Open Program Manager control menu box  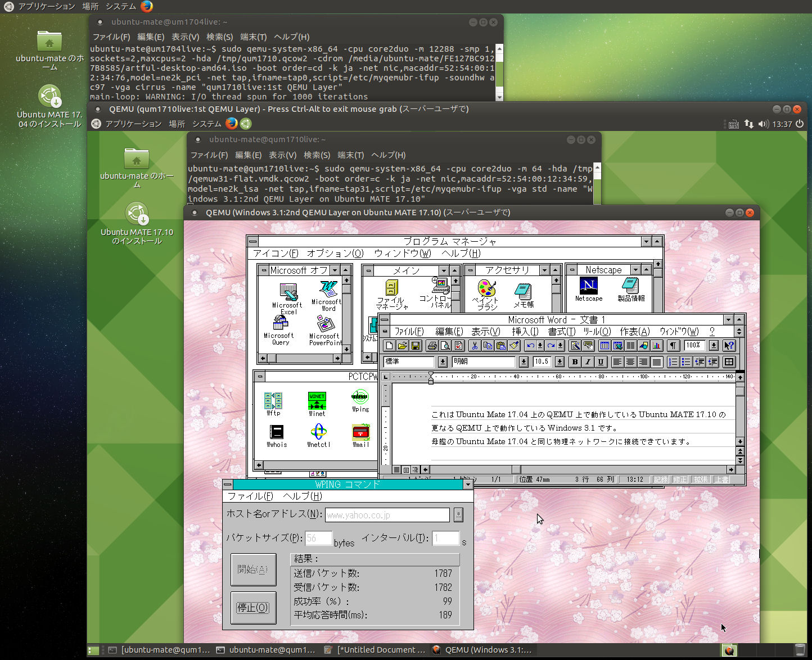tap(252, 241)
